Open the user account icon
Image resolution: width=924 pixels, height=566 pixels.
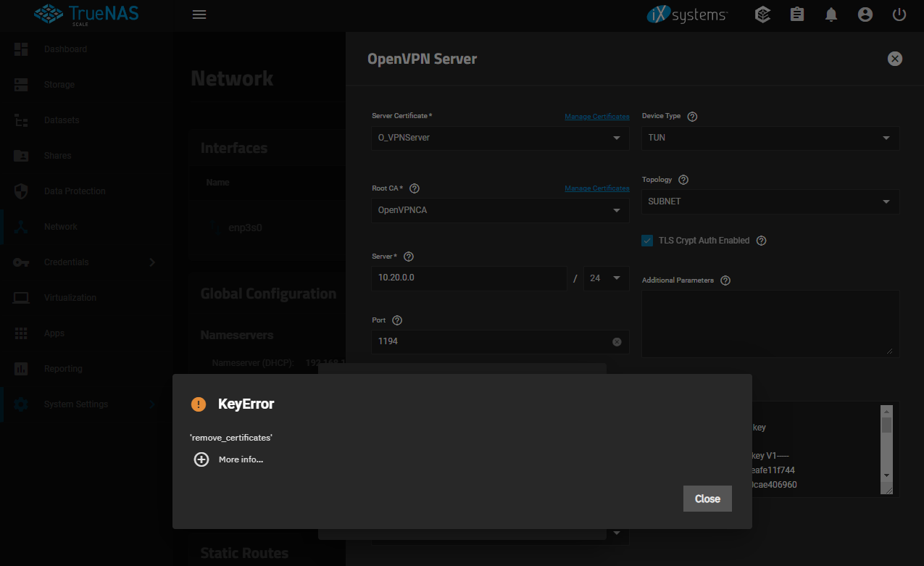pos(865,14)
